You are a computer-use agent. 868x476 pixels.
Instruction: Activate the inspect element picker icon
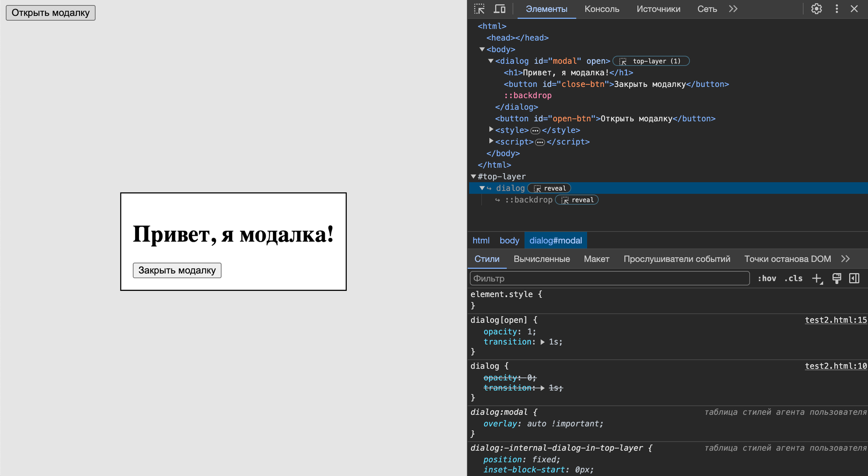(x=479, y=9)
